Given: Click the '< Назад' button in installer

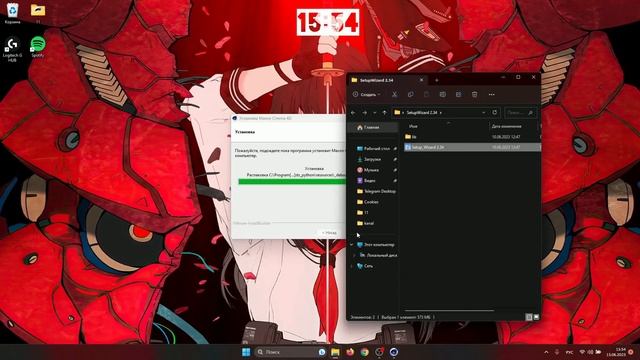Looking at the screenshot, I should point(329,233).
